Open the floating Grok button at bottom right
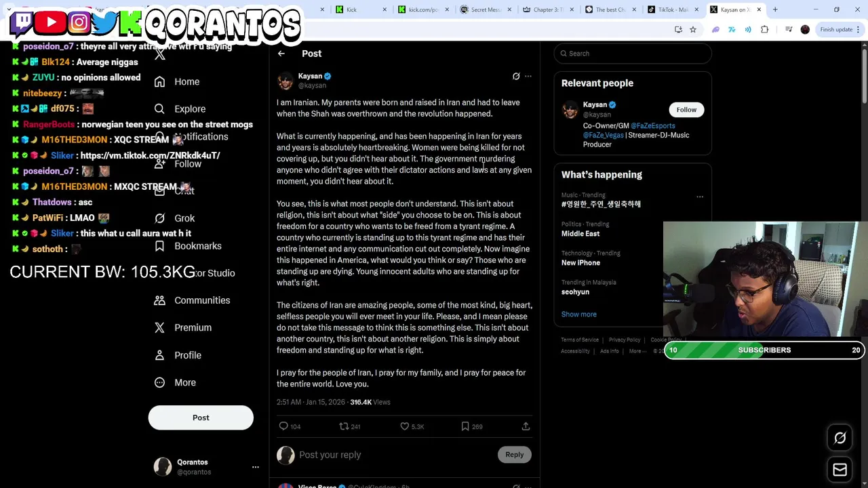 click(x=840, y=439)
